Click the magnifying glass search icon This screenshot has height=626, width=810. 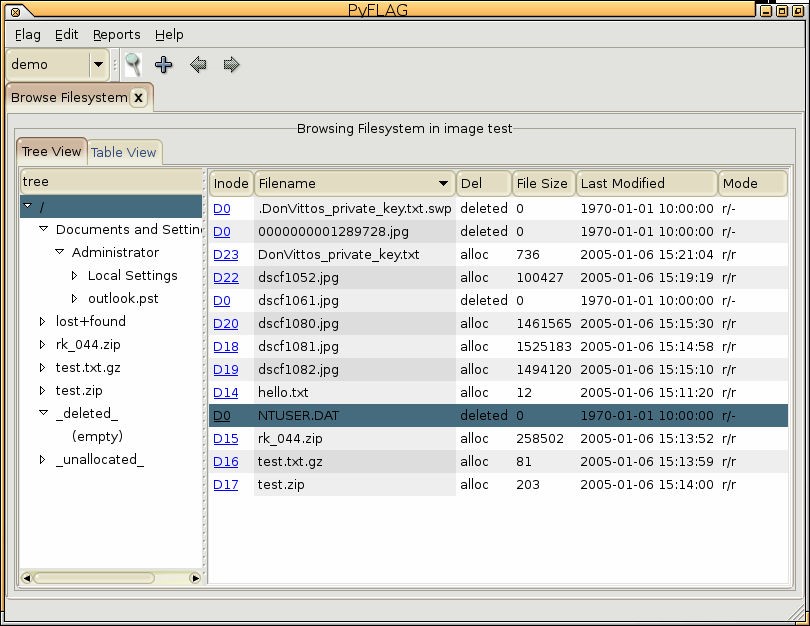tap(132, 65)
